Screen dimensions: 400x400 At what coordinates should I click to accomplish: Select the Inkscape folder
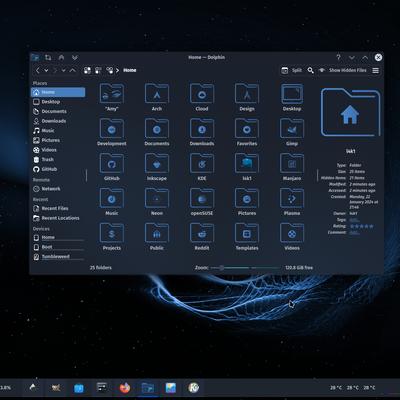[157, 167]
